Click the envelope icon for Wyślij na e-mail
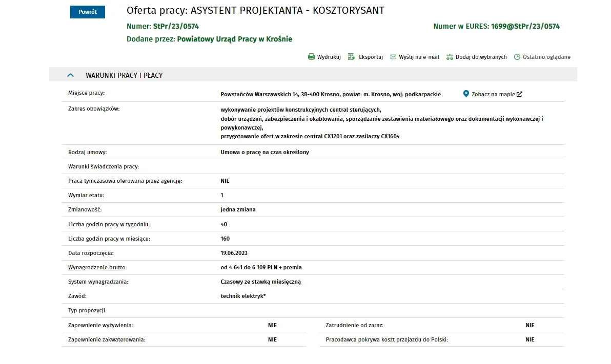Screen dimensions: 611x364 pyautogui.click(x=393, y=57)
